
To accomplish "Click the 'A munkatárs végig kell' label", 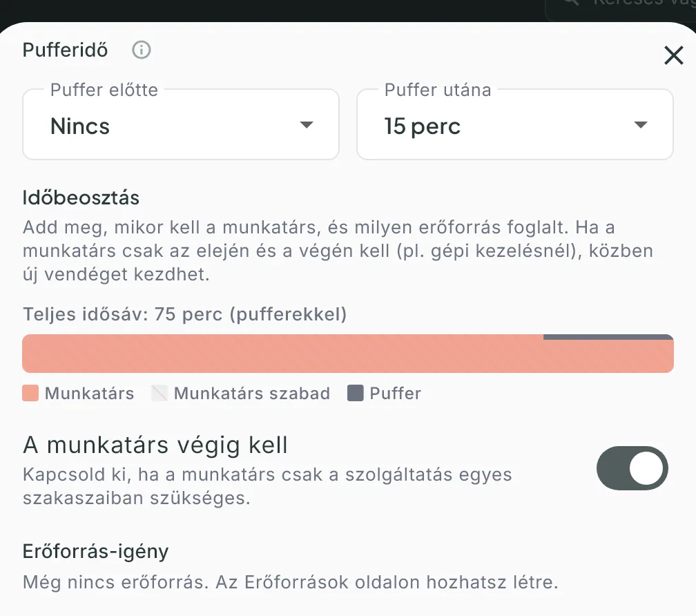I will [155, 445].
